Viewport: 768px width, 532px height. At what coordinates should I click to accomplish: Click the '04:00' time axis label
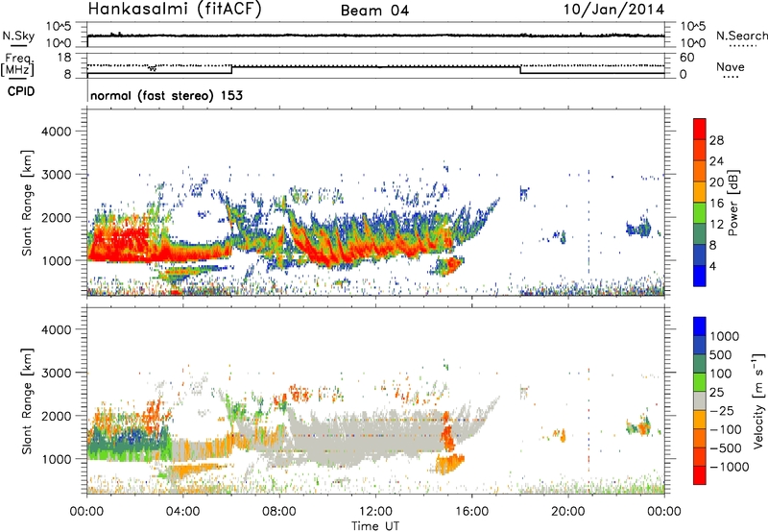coord(183,512)
